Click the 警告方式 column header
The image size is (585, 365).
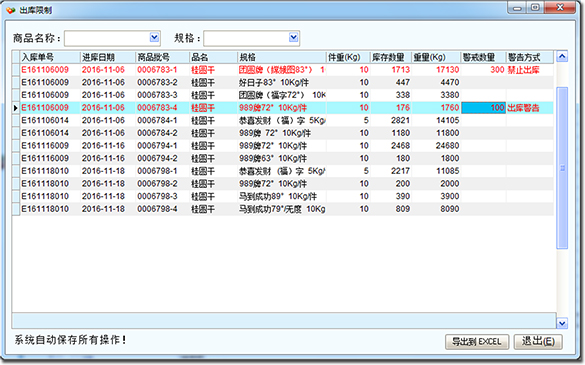tap(529, 57)
